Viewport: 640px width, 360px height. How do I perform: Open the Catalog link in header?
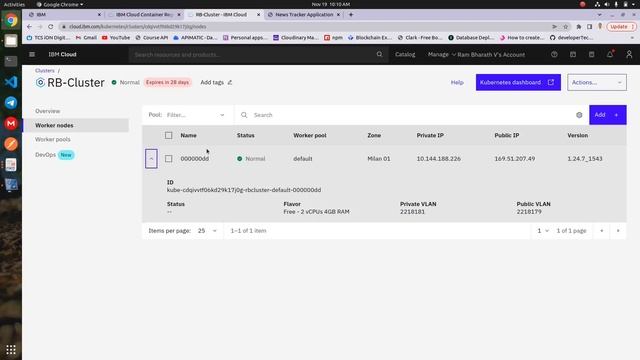coord(405,54)
